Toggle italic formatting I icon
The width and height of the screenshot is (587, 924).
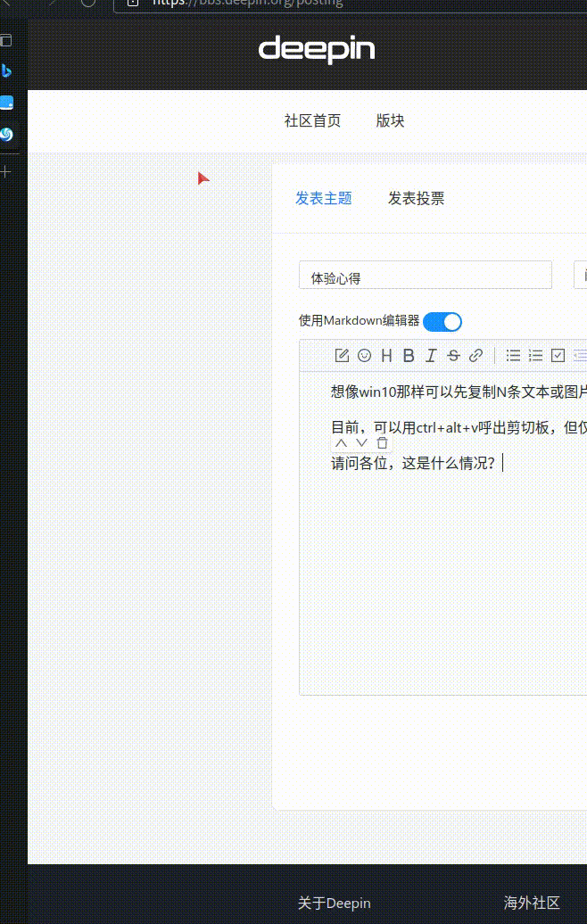pos(431,355)
